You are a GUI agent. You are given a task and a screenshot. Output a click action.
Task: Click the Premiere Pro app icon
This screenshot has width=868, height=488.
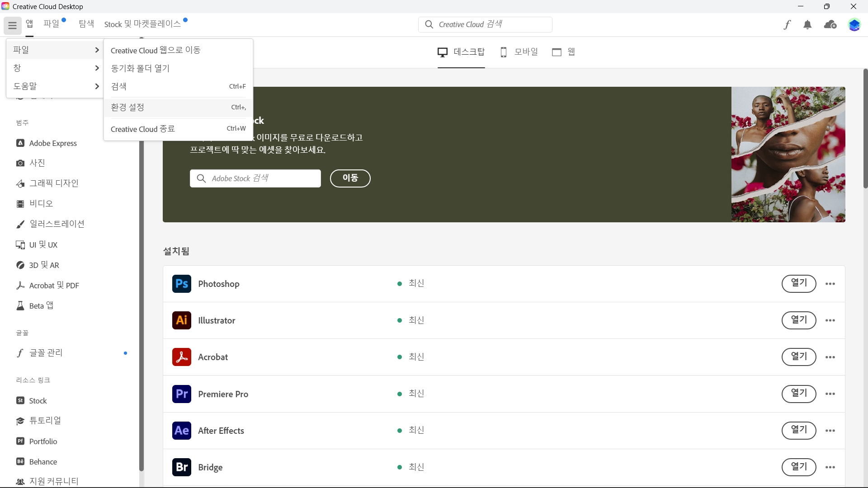pyautogui.click(x=182, y=394)
